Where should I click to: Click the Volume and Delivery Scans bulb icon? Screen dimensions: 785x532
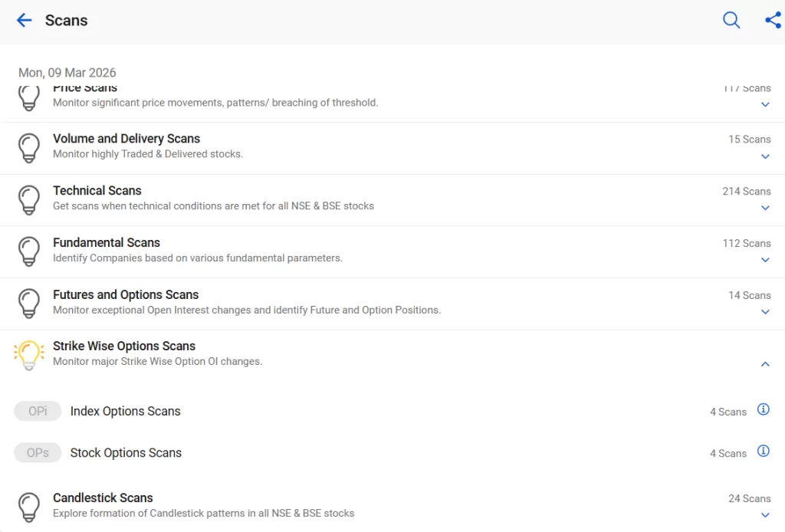click(x=29, y=147)
